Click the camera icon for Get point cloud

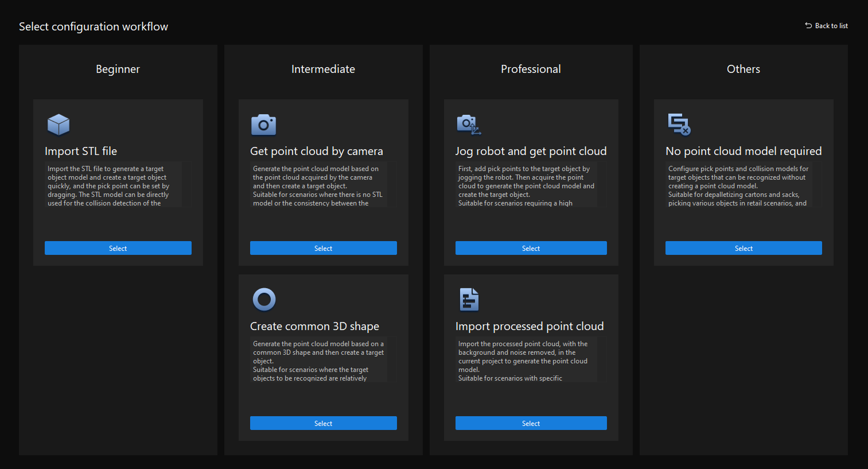tap(263, 125)
